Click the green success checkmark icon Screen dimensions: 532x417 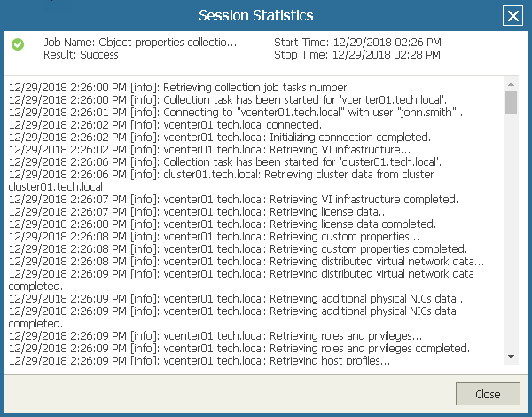[x=18, y=43]
